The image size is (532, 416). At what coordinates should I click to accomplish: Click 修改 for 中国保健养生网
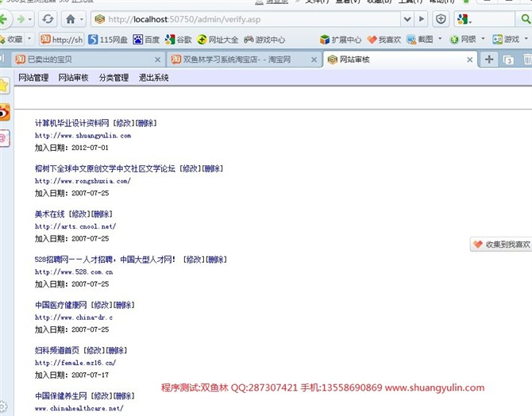(102, 395)
